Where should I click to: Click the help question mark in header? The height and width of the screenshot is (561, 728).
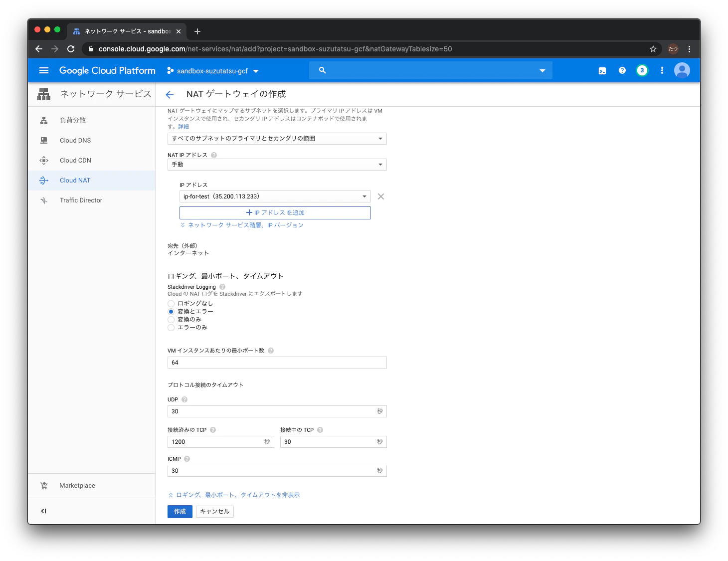(x=622, y=70)
